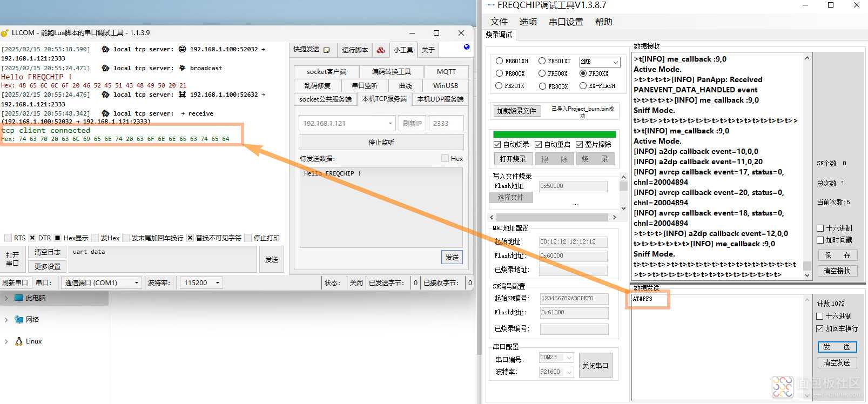Viewport: 868px width, 404px height.
Task: Switch to the MQTT tab
Action: [x=446, y=71]
